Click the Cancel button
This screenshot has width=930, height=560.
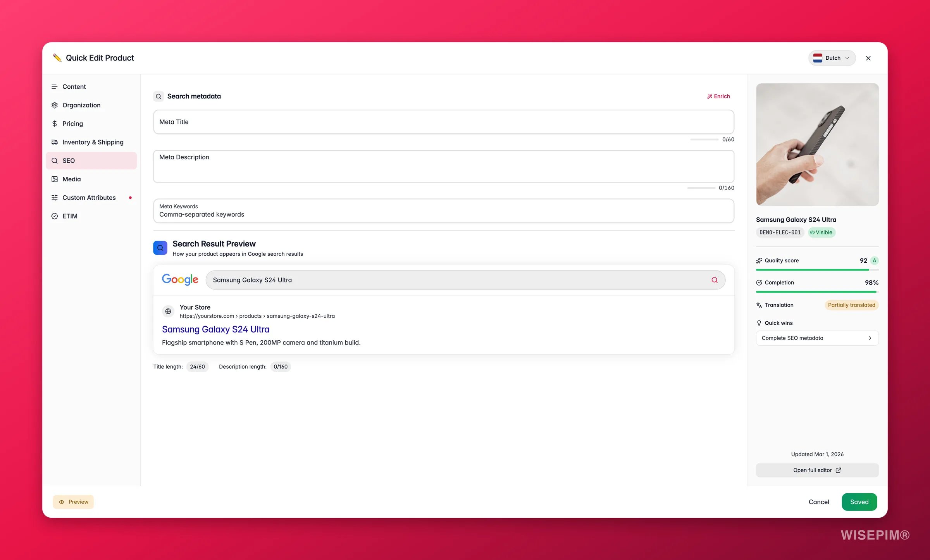(x=819, y=502)
